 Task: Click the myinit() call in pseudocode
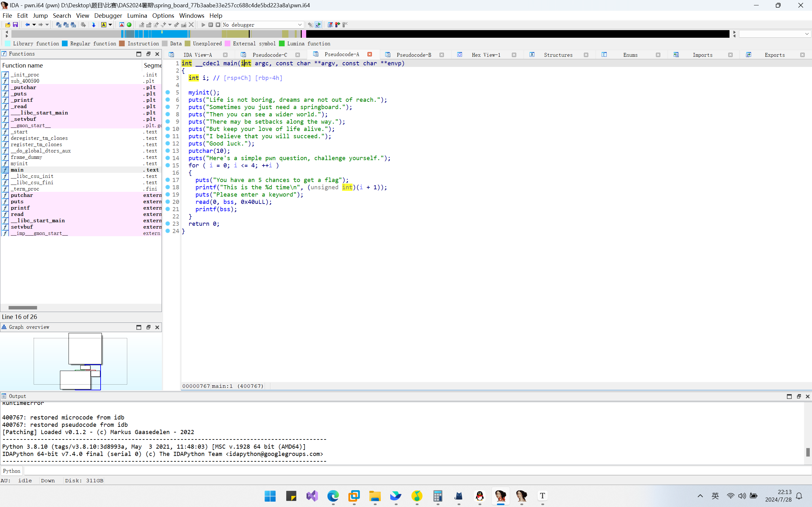pyautogui.click(x=204, y=93)
